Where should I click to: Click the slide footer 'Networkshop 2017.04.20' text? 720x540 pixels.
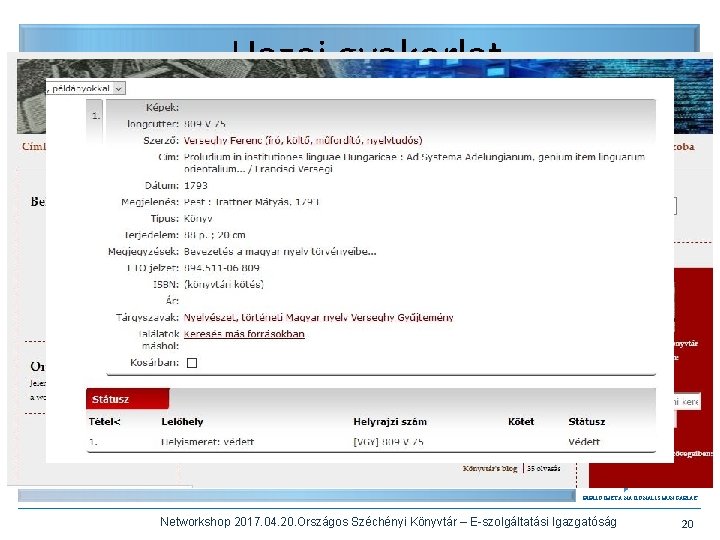coord(228,522)
